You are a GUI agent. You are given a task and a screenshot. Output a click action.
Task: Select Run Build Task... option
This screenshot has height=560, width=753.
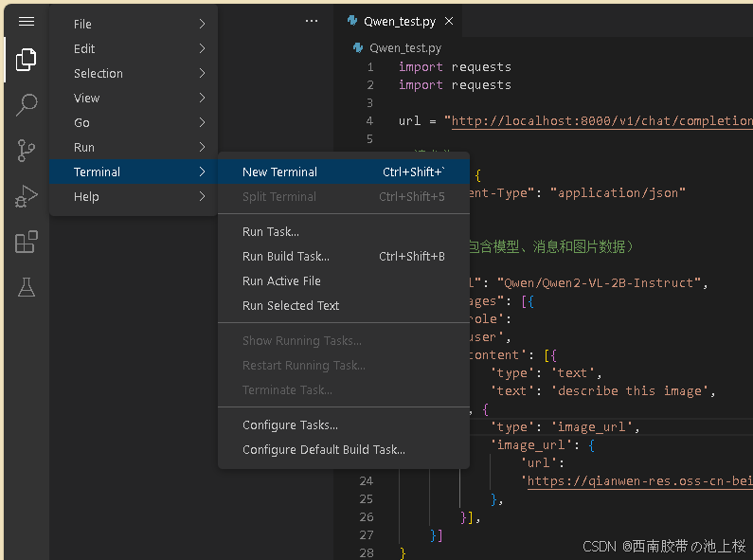coord(344,257)
